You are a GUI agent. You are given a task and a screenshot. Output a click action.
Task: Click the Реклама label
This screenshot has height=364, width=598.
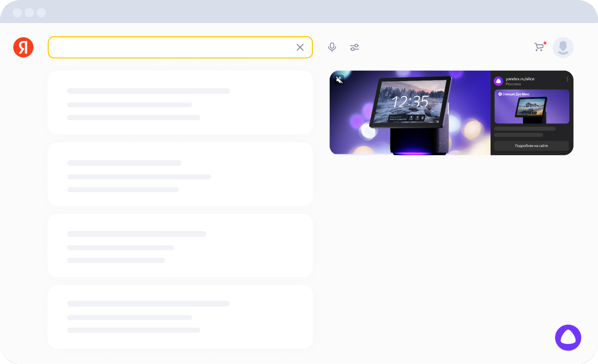[x=513, y=84]
